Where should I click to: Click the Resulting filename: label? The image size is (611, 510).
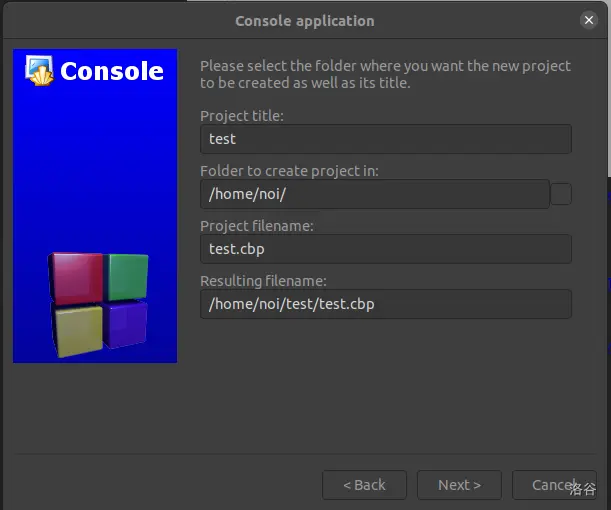(263, 281)
